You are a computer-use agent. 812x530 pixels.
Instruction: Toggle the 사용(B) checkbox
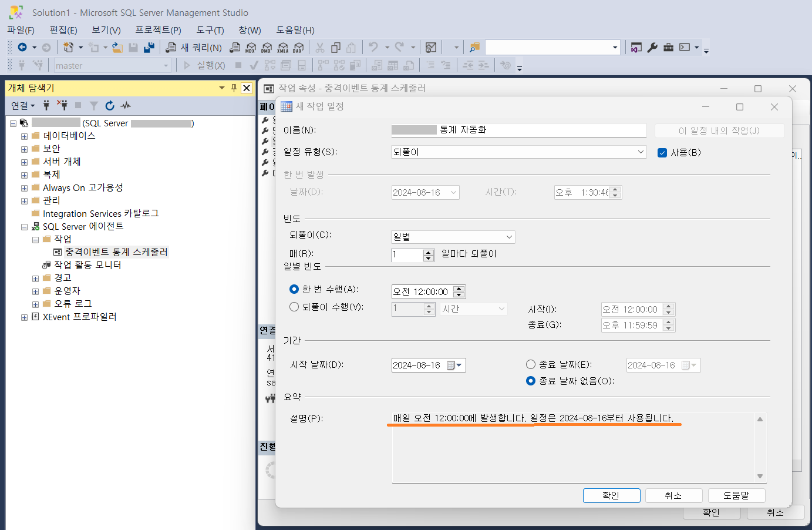[662, 153]
